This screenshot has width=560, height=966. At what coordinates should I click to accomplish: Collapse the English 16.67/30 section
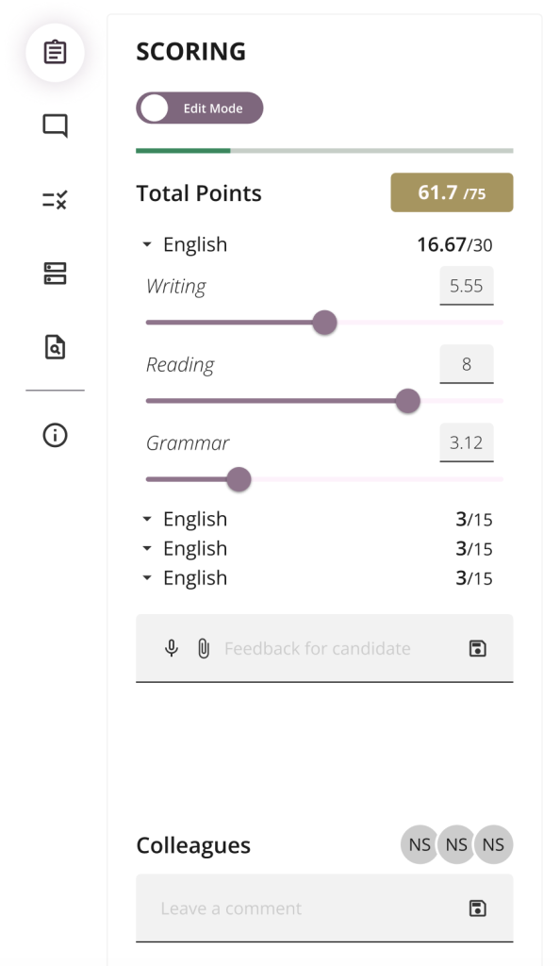pyautogui.click(x=146, y=244)
